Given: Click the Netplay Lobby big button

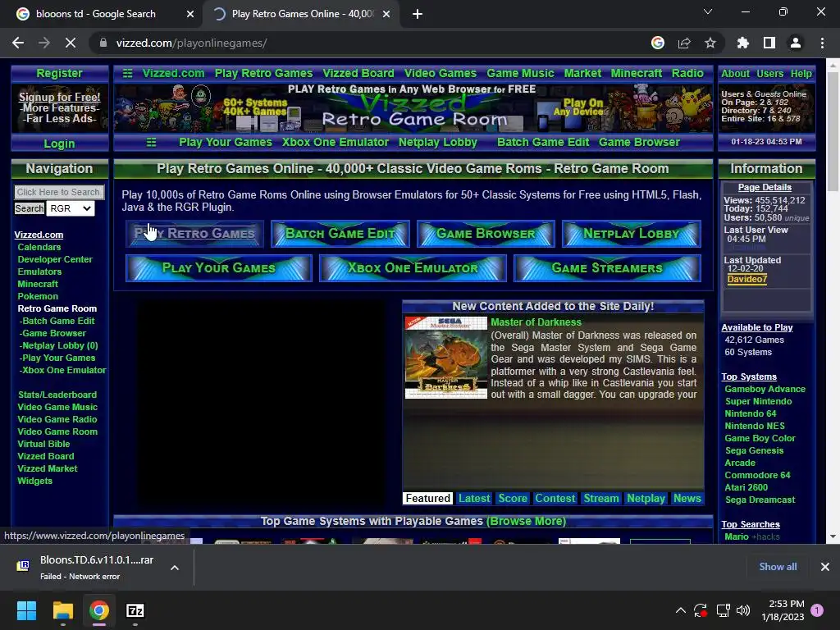Looking at the screenshot, I should coord(632,234).
